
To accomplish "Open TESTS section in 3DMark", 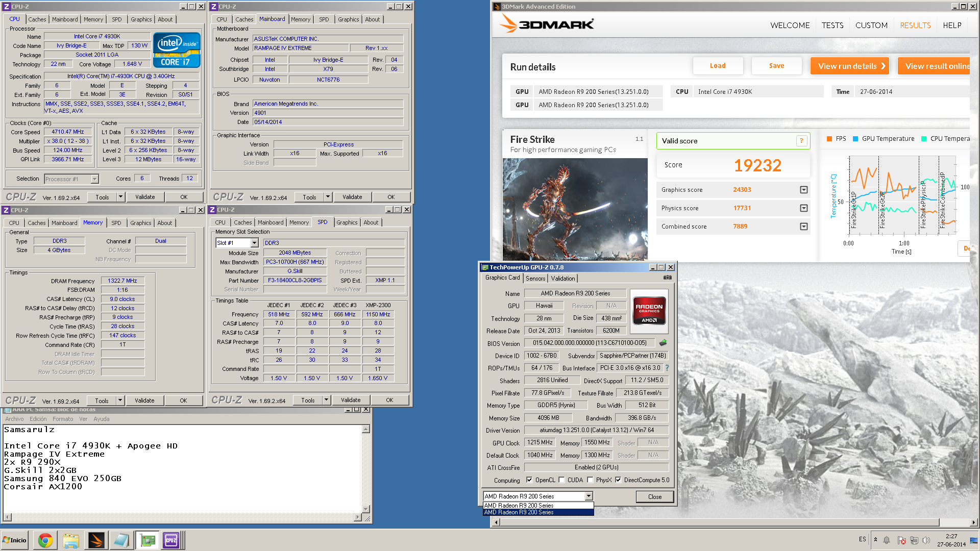I will [x=832, y=25].
